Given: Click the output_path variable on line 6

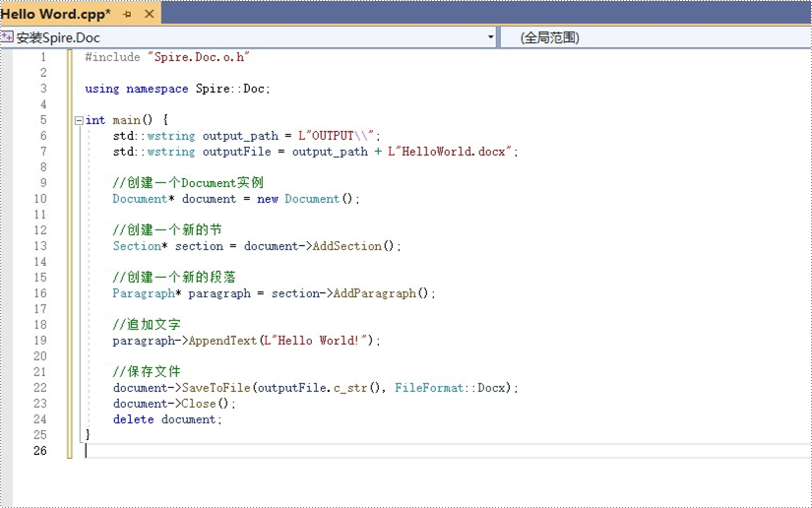Looking at the screenshot, I should point(240,136).
